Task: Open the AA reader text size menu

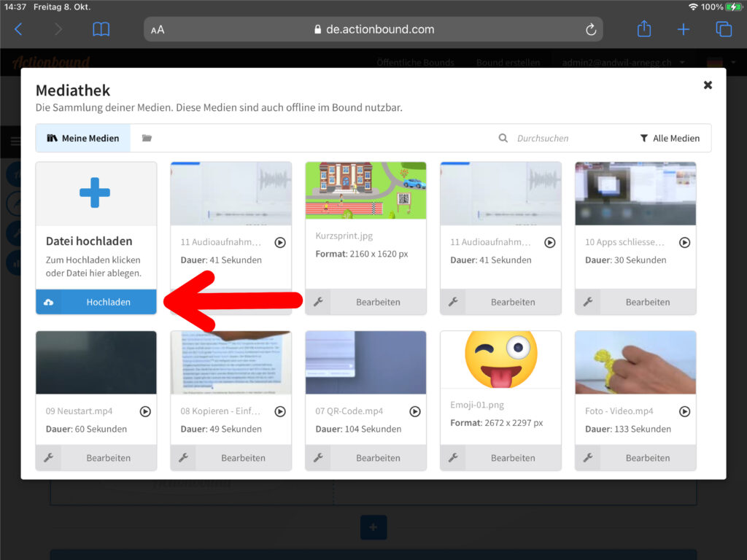Action: tap(158, 30)
